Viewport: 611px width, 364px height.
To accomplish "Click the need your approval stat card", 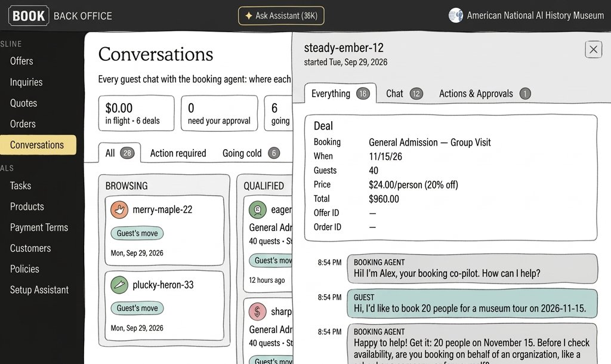I will (x=219, y=113).
